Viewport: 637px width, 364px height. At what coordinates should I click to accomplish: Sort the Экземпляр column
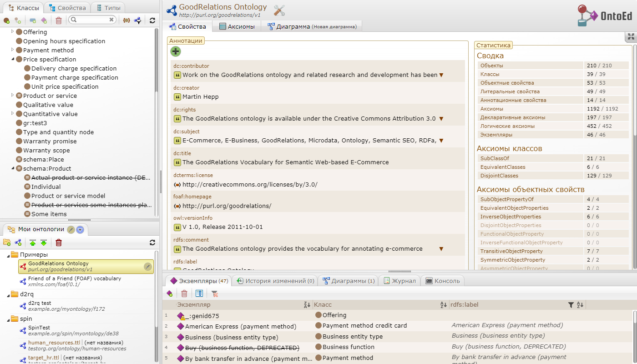coord(307,305)
